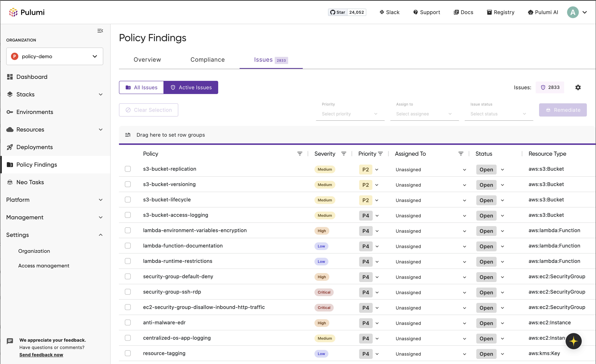Select the security-group-ssh-rdp row checkbox

point(128,292)
